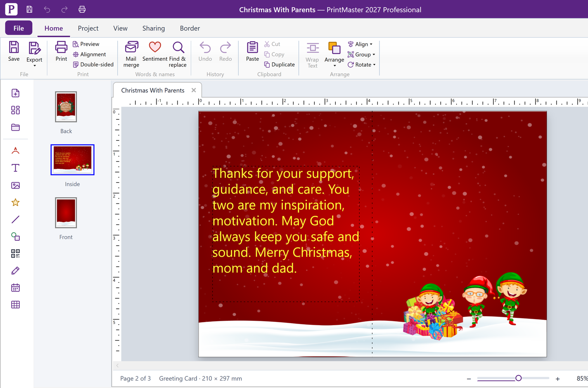Click the Save icon in title bar
This screenshot has height=388, width=588.
[x=29, y=9]
